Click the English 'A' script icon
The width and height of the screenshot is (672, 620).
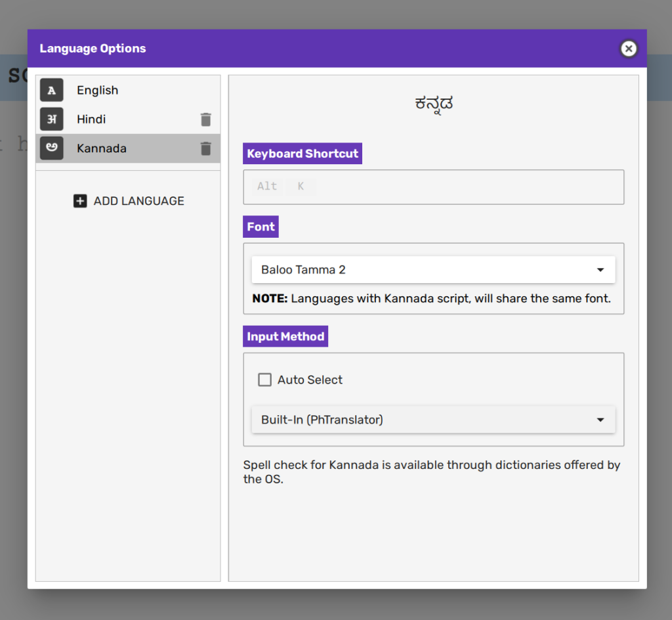52,91
